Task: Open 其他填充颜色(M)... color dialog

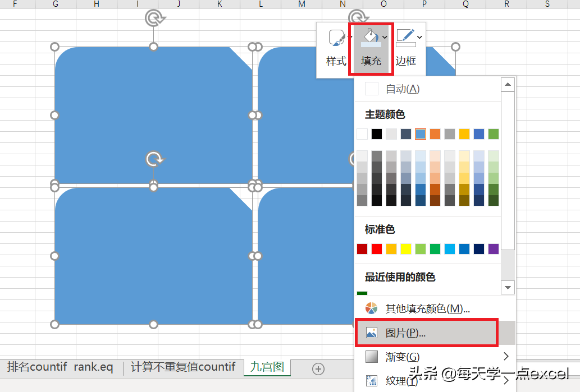Action: coord(435,308)
